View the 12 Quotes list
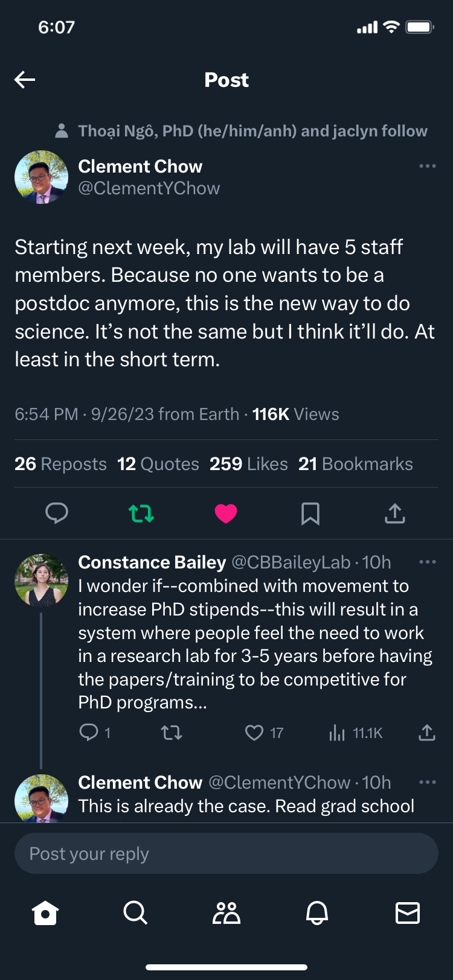 (158, 463)
